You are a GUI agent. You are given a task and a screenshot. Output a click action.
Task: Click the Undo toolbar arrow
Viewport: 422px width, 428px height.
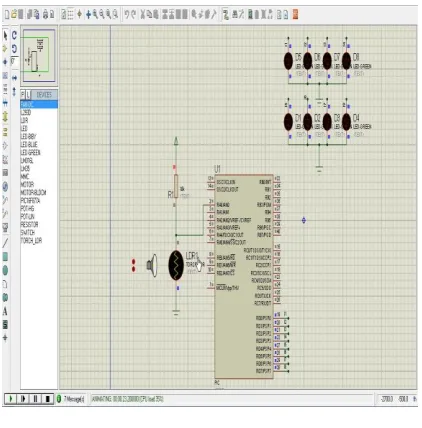(x=127, y=14)
